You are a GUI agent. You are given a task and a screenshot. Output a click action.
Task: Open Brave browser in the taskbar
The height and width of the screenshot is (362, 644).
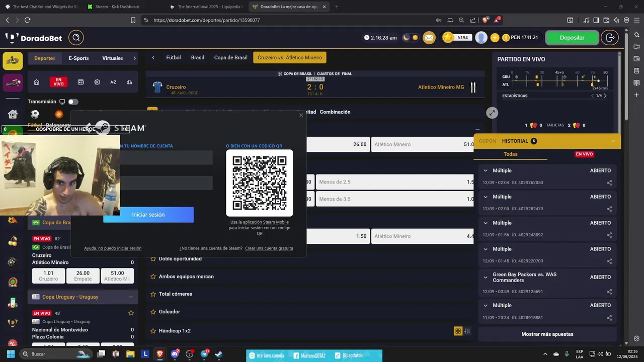[x=160, y=354]
